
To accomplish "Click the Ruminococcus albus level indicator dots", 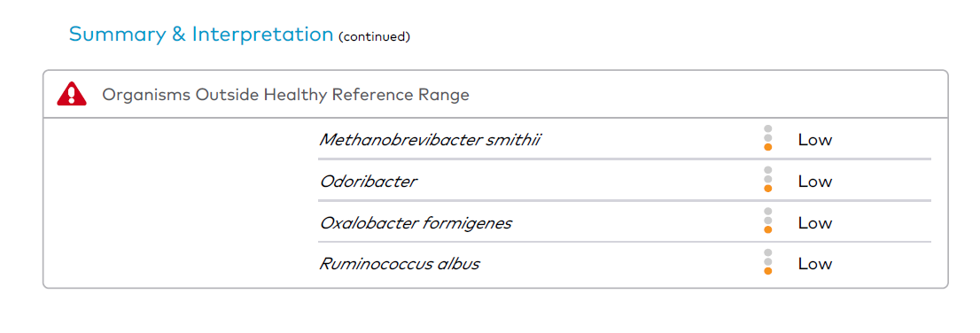I will pos(768,262).
